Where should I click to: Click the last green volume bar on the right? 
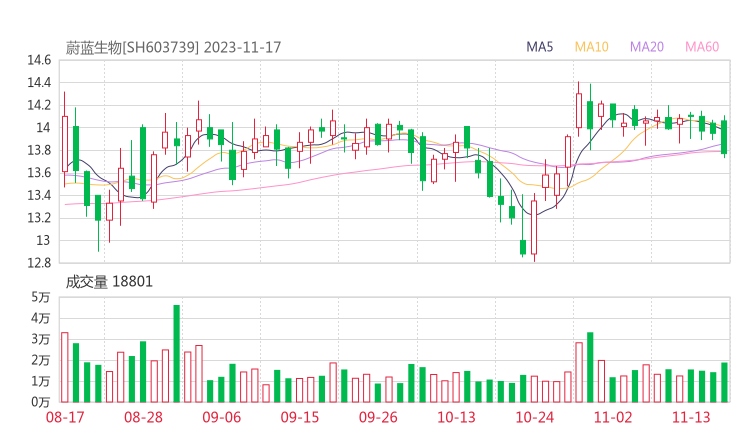tap(724, 382)
